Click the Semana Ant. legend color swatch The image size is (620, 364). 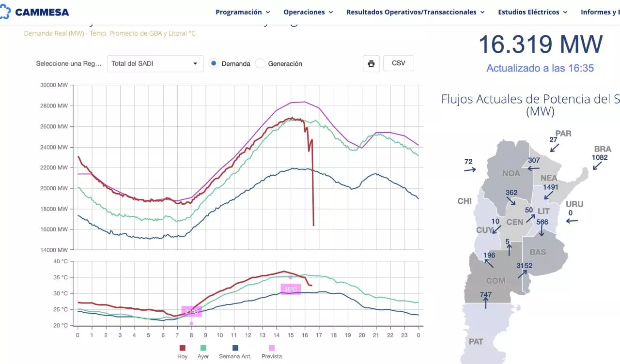[235, 348]
